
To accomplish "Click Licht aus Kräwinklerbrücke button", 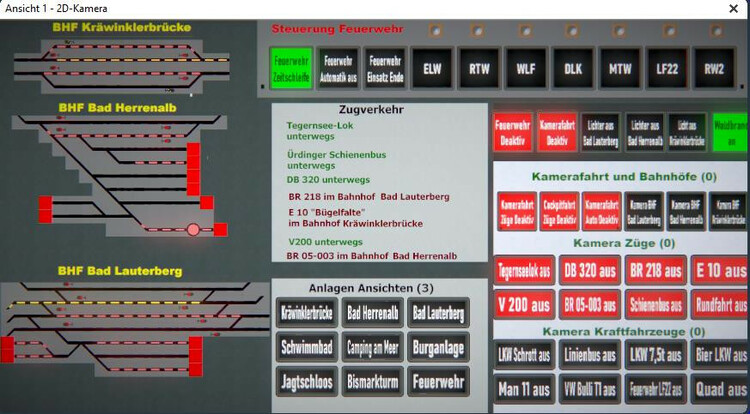I will coord(687,132).
